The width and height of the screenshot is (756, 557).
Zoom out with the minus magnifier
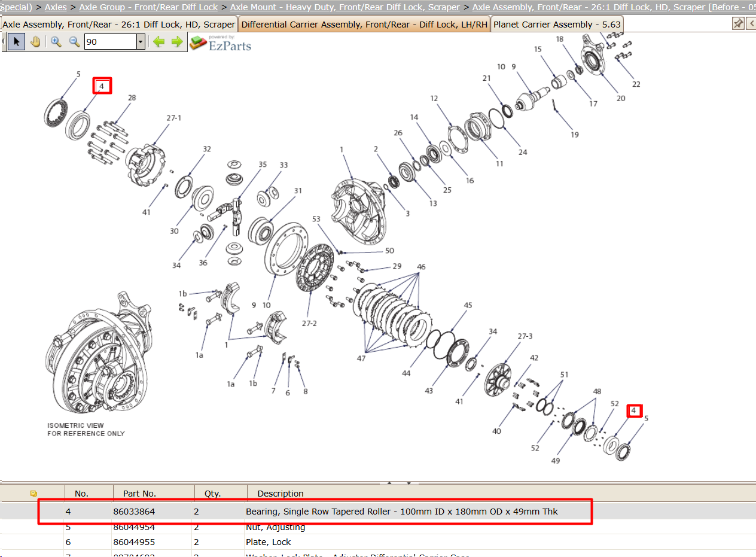75,42
